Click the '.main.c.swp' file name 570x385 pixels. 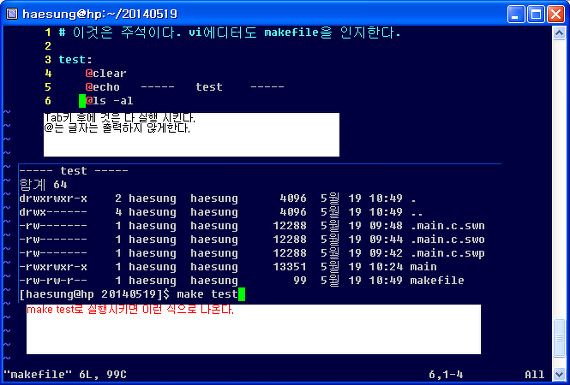(447, 253)
